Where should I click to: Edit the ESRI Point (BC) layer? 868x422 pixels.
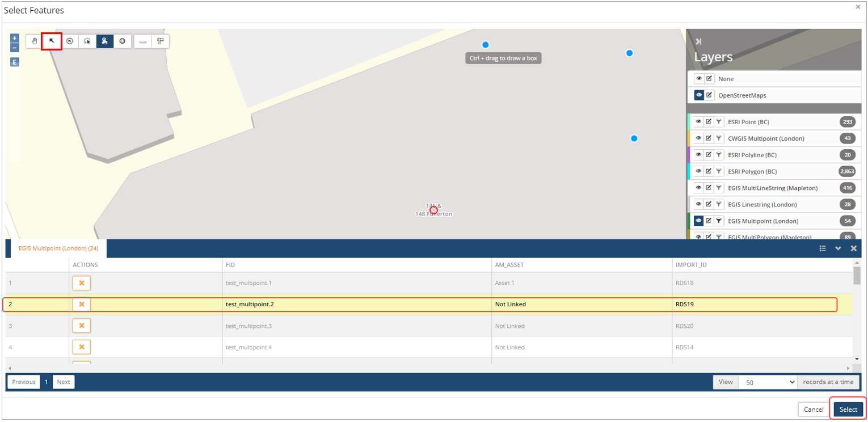pos(709,122)
